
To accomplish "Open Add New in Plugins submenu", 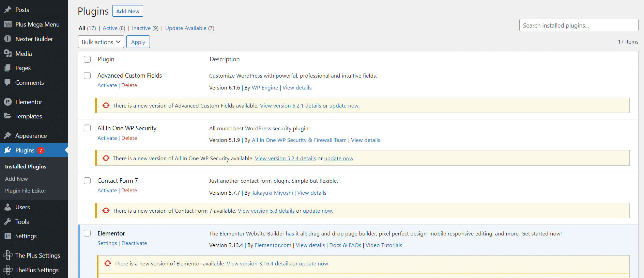I will [16, 179].
